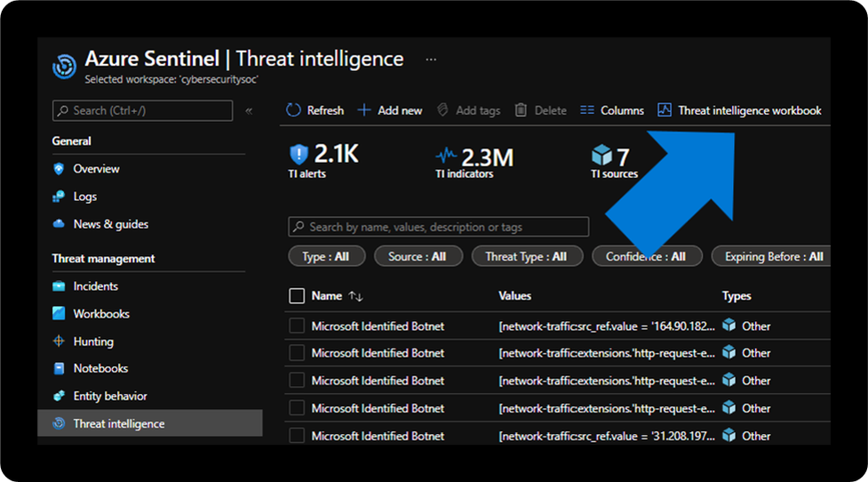Click the 7 TI sources count
868x482 pixels.
coord(623,157)
